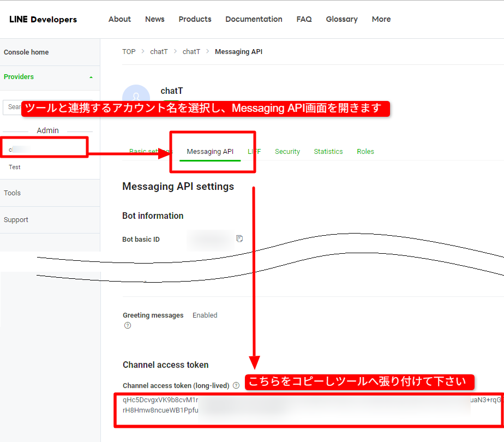Screen dimensions: 504x442
Task: Open the Security tab
Action: pos(287,152)
